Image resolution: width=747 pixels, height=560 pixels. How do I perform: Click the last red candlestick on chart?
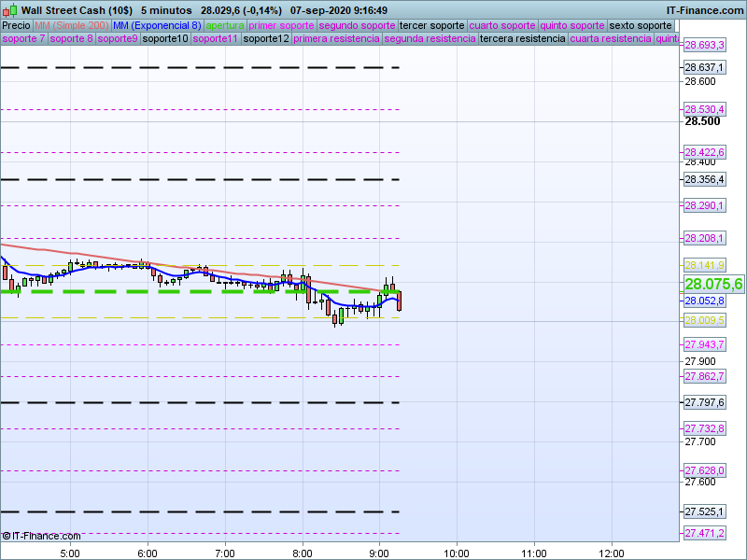[400, 301]
